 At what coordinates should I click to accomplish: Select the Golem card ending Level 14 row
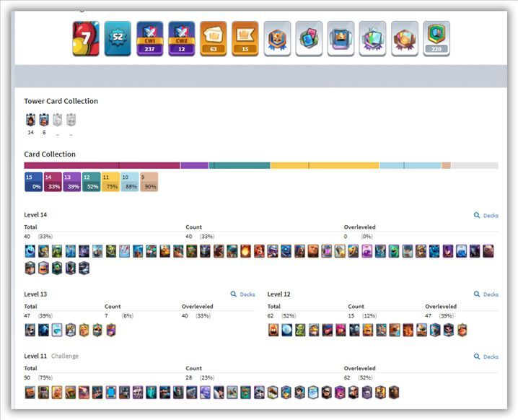pyautogui.click(x=488, y=251)
